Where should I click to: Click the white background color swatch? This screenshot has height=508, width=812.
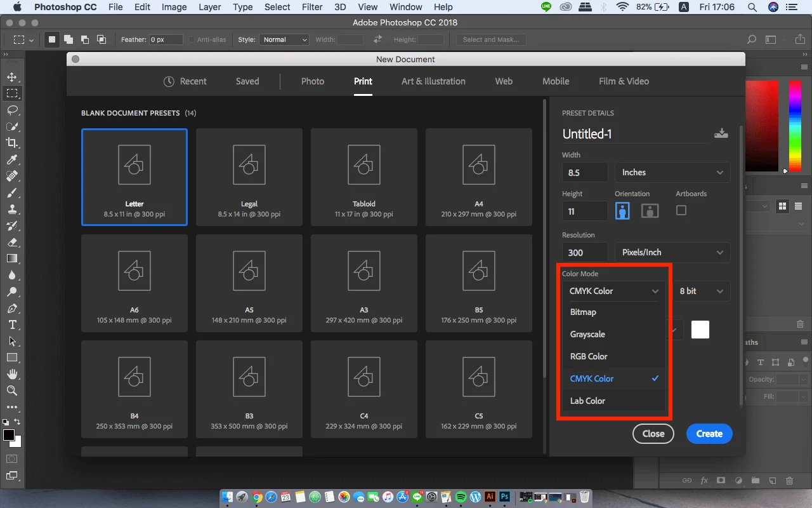[700, 330]
